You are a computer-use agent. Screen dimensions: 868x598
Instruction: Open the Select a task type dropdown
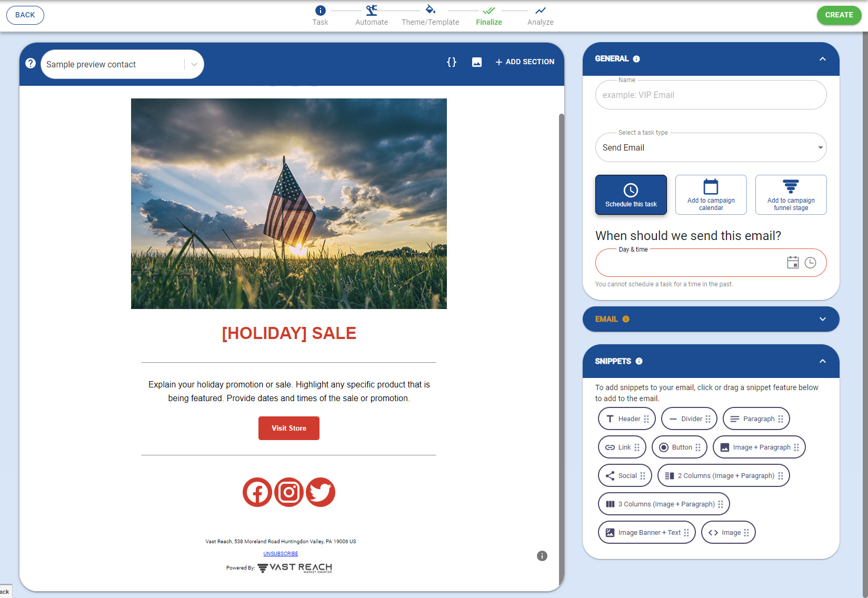pos(711,147)
